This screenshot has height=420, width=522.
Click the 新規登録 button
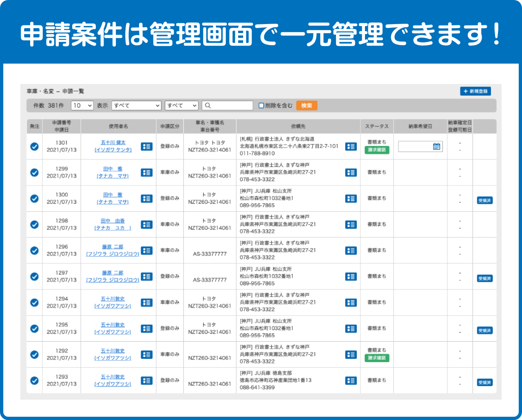pos(476,91)
